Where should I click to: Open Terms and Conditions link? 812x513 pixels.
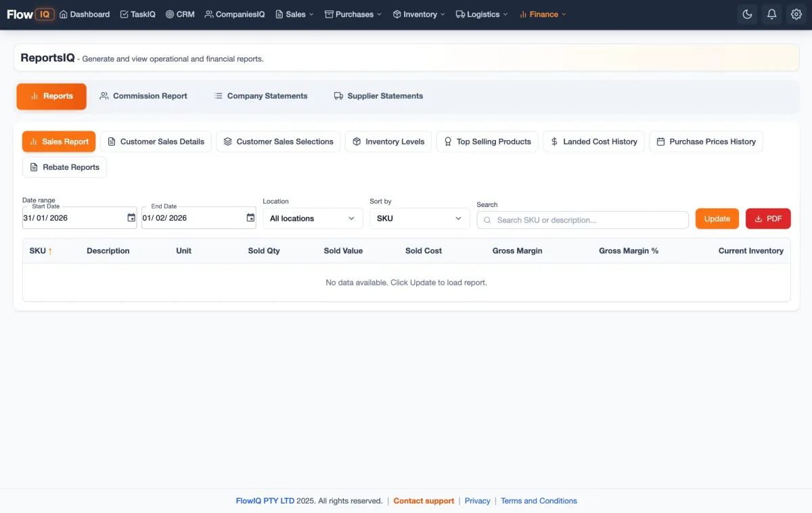click(x=539, y=501)
